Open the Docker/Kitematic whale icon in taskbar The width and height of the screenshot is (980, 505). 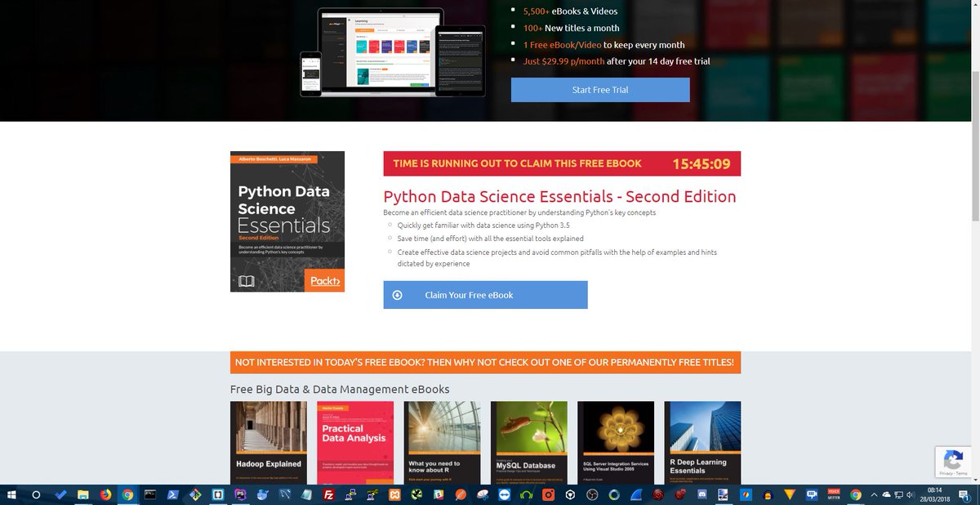pos(262,495)
